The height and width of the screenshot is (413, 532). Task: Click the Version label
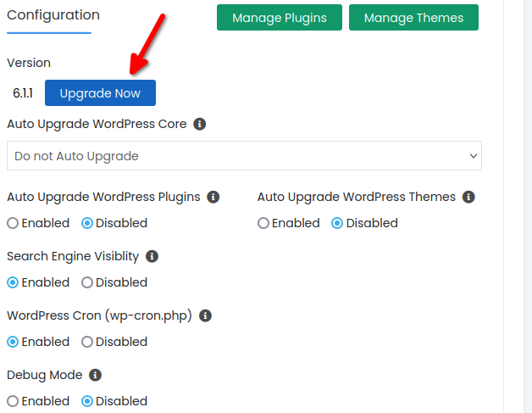point(29,63)
